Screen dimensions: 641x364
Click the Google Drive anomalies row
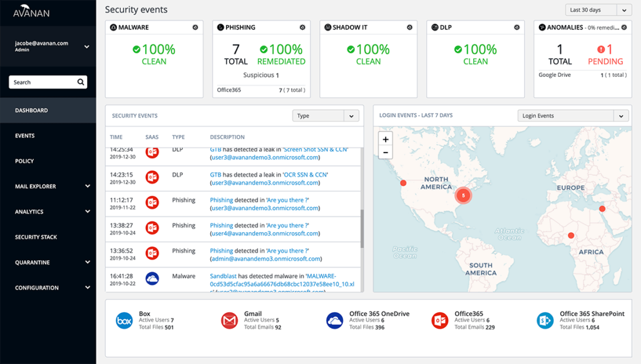pos(583,75)
